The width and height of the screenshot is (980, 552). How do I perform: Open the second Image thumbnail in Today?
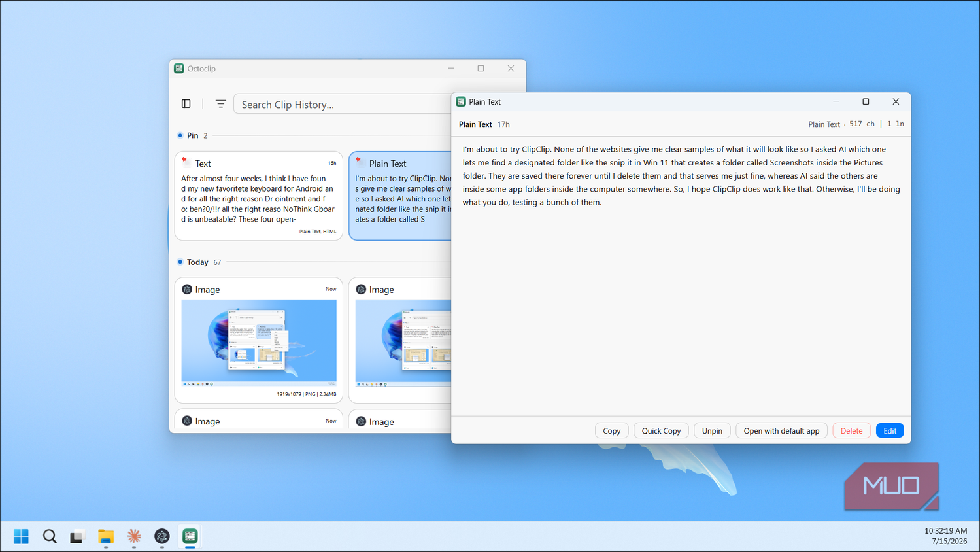(x=403, y=343)
